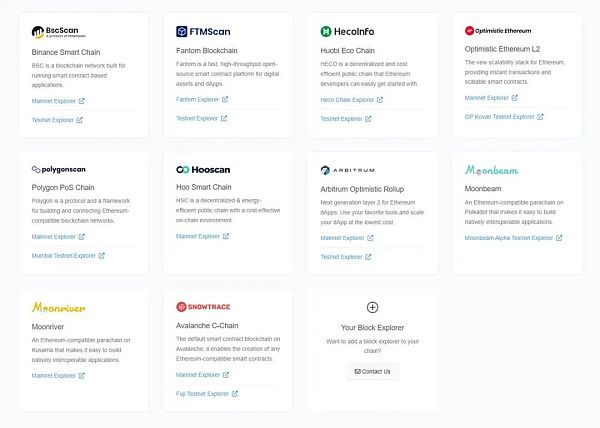Open the Fantom Explorer link
The height and width of the screenshot is (428, 600).
coord(198,100)
